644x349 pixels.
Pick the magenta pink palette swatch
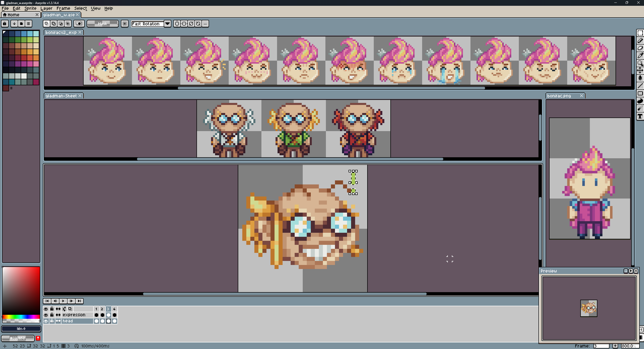pos(30,64)
